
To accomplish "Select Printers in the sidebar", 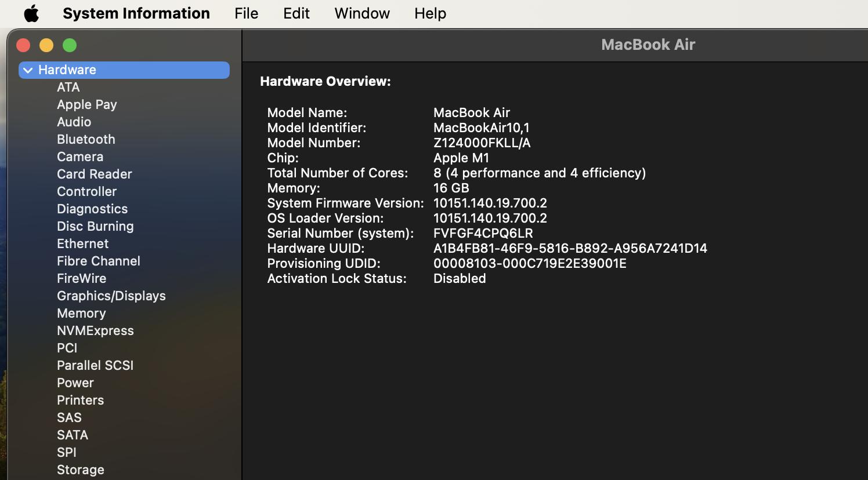I will coord(81,400).
